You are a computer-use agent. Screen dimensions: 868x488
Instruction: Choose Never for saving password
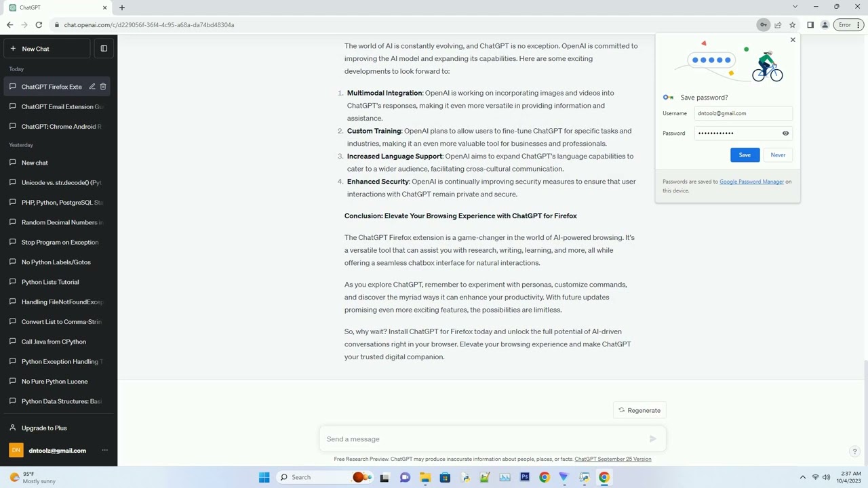click(778, 155)
